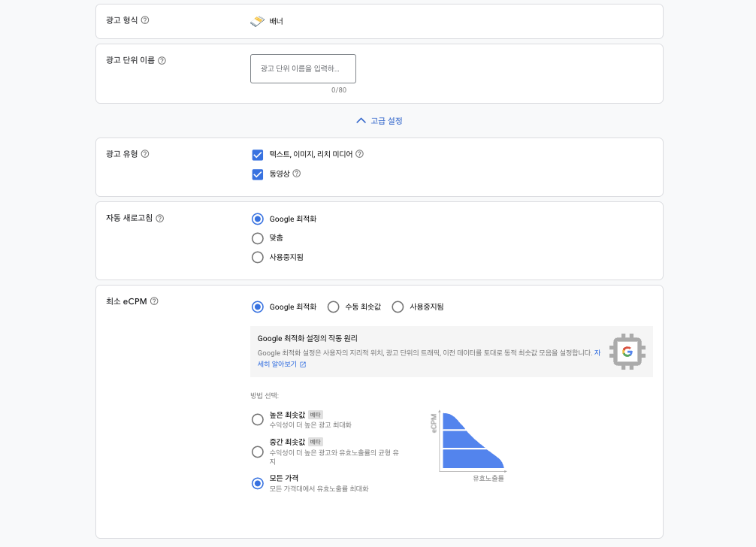The height and width of the screenshot is (547, 756).
Task: Choose 중간 최솟값 method
Action: (258, 452)
